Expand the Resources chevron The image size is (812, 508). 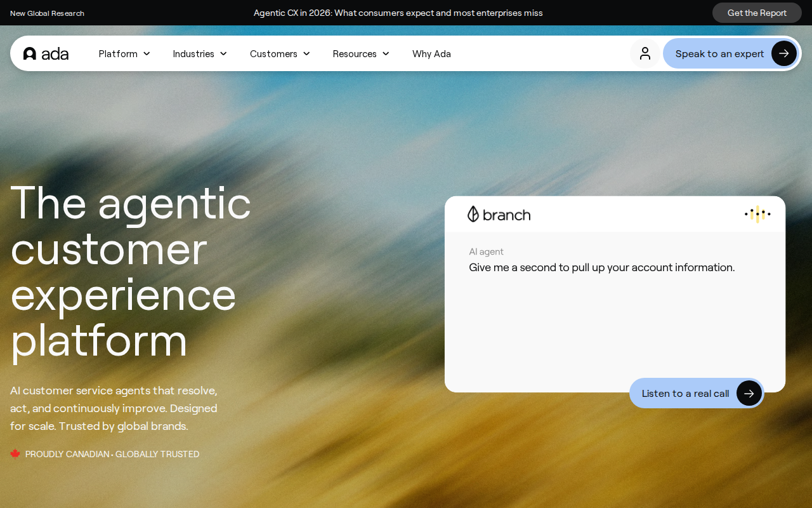click(386, 54)
